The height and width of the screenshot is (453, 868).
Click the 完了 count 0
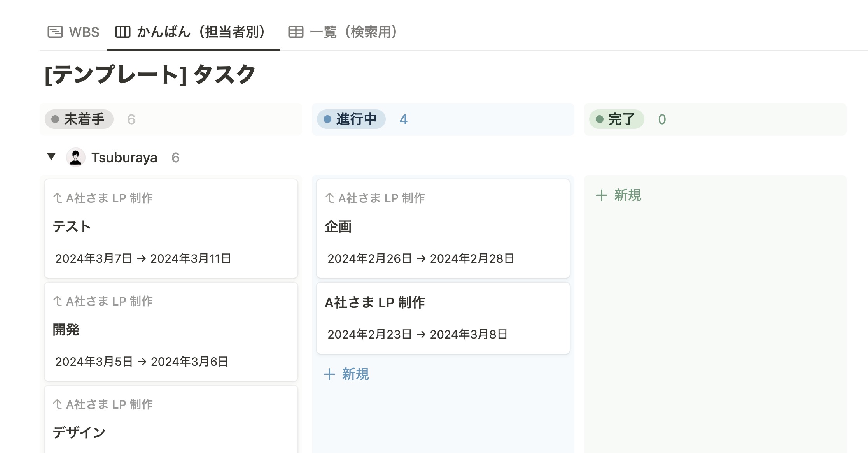tap(662, 119)
